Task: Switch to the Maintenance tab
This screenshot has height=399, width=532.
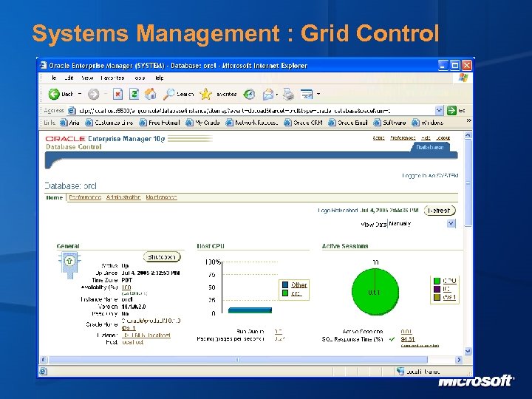Action: (162, 197)
